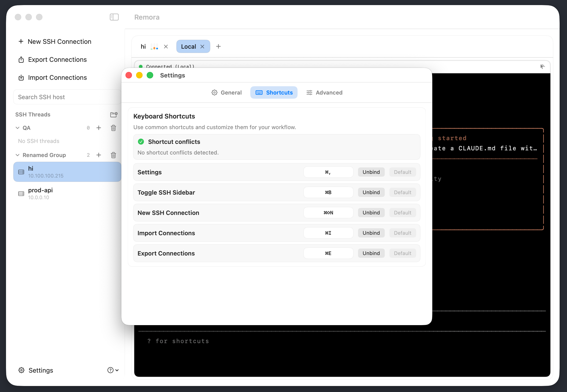Add a thread to Renamed Group
Image resolution: width=567 pixels, height=392 pixels.
pyautogui.click(x=99, y=155)
